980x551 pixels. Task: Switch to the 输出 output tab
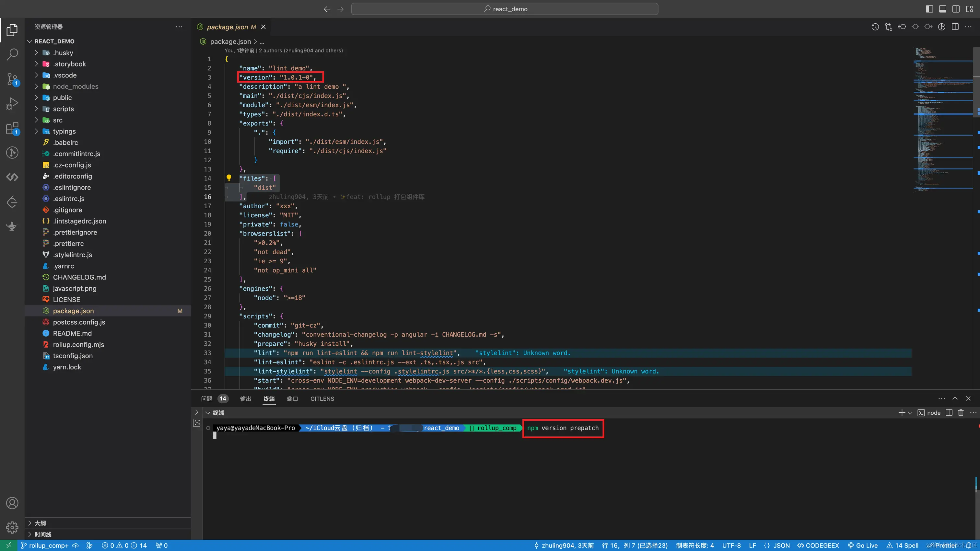click(245, 398)
